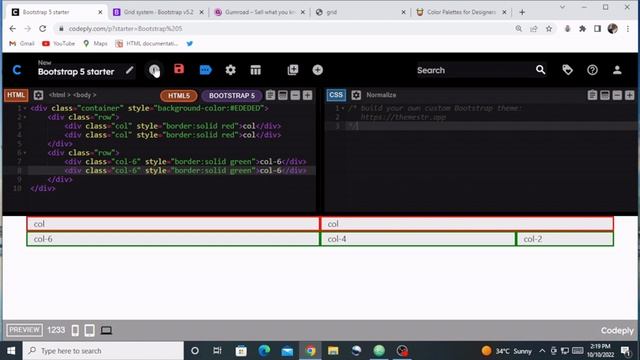640x360 pixels.
Task: Click the CSS panel window layout icon
Action: [x=605, y=95]
